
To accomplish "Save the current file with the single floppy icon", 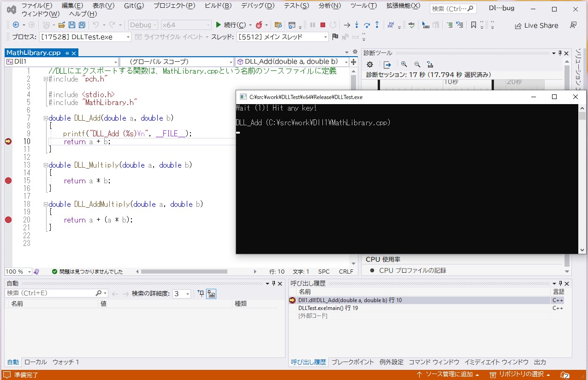I will 72,25.
